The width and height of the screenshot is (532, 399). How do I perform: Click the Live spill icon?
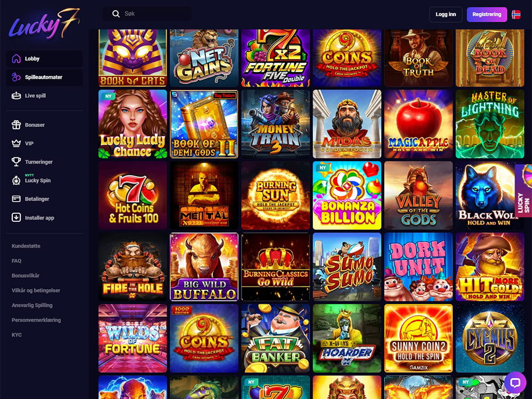click(x=16, y=96)
